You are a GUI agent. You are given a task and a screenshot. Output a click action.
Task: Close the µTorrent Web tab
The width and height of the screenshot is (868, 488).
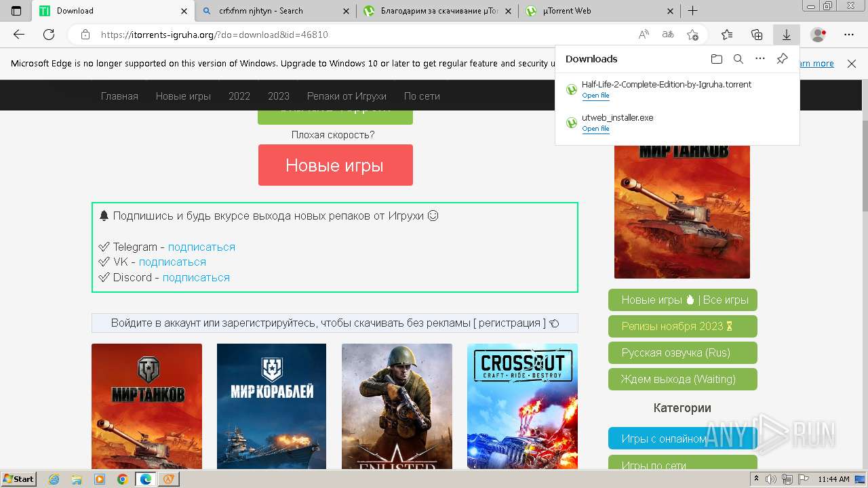coord(670,11)
